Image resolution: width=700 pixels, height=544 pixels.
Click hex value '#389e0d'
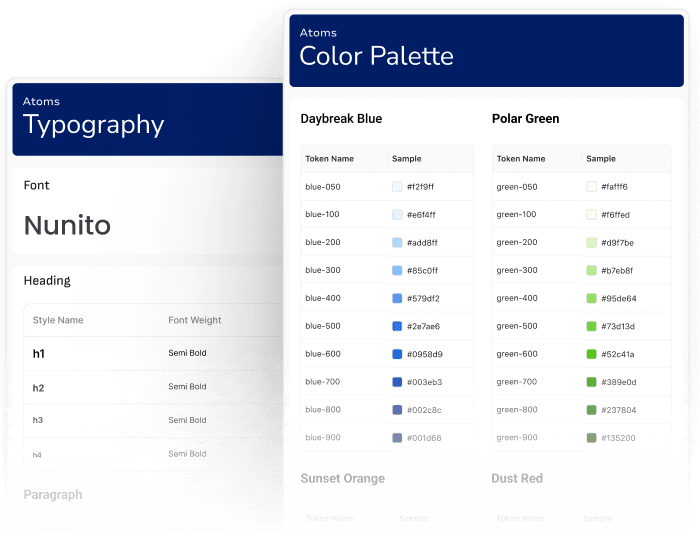619,382
